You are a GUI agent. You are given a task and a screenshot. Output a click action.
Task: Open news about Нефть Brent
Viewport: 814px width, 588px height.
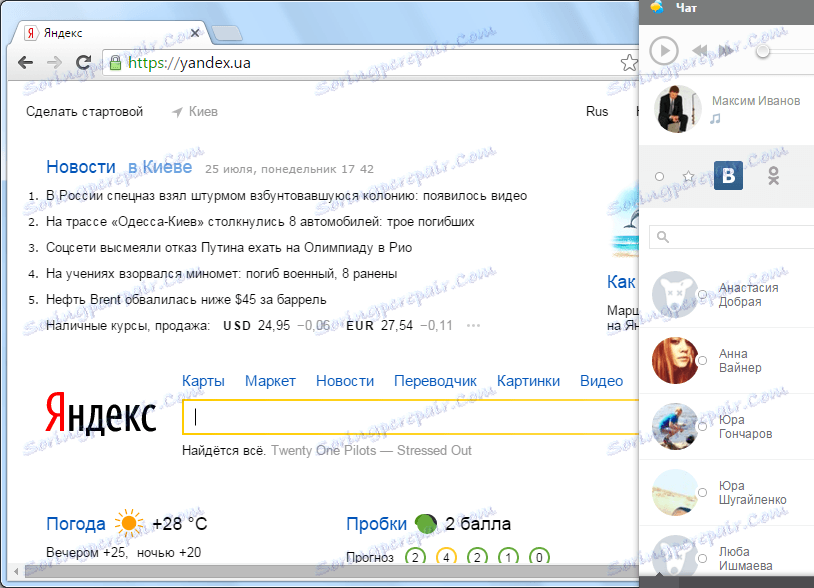186,299
